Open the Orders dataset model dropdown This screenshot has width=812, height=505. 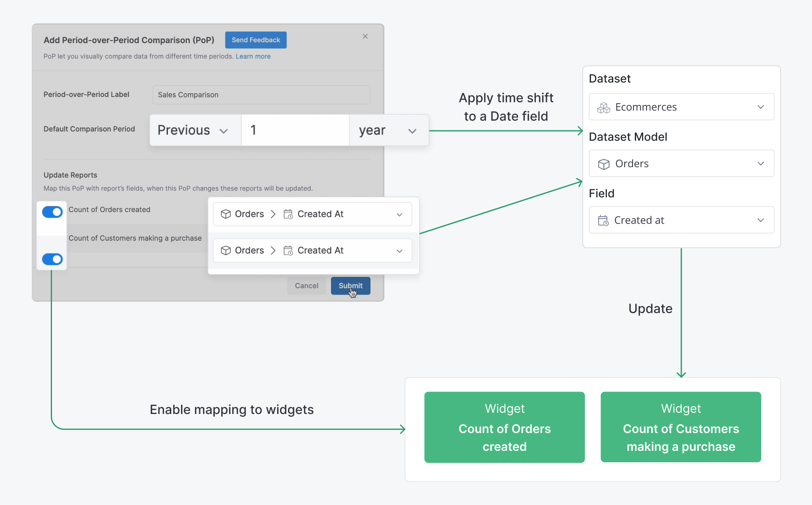pyautogui.click(x=681, y=163)
